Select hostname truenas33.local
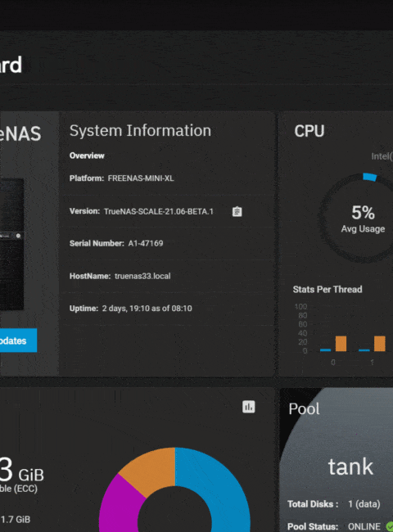The image size is (393, 532). [142, 276]
